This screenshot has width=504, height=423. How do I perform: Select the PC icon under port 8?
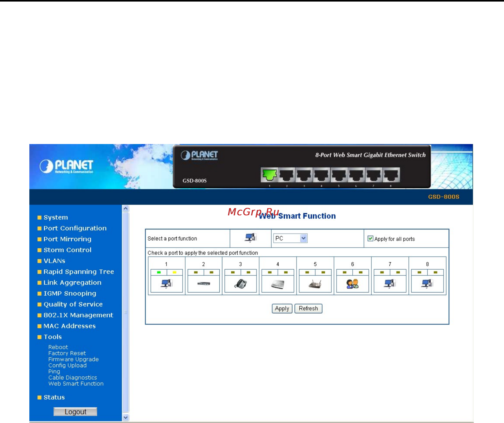pos(427,283)
